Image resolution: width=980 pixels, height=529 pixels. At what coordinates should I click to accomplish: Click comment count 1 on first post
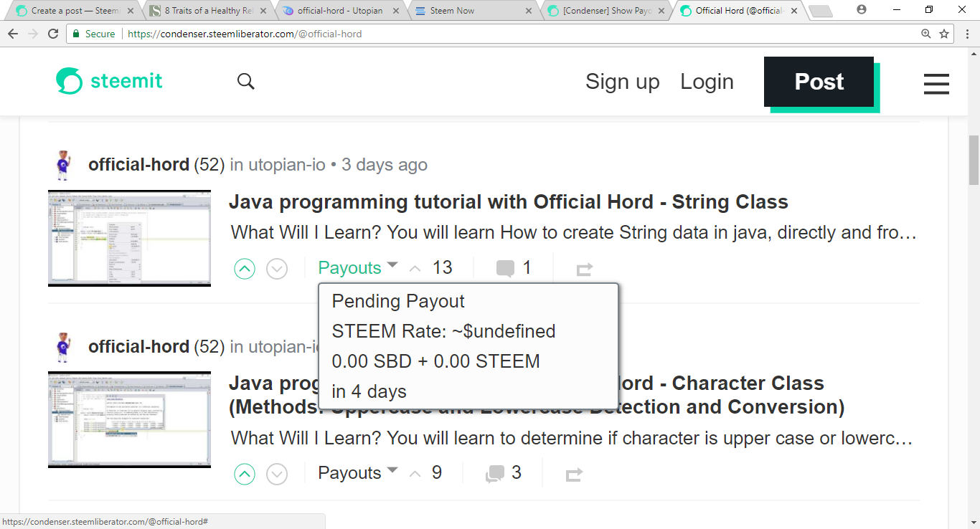point(527,268)
